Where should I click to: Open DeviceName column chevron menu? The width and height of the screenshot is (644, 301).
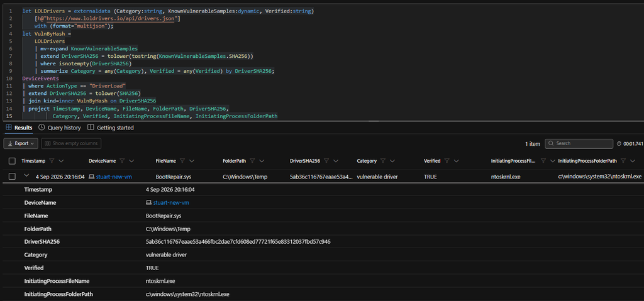click(x=132, y=161)
